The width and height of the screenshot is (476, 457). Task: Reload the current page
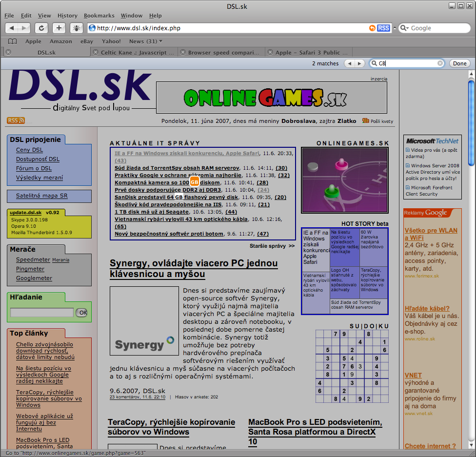click(x=41, y=28)
